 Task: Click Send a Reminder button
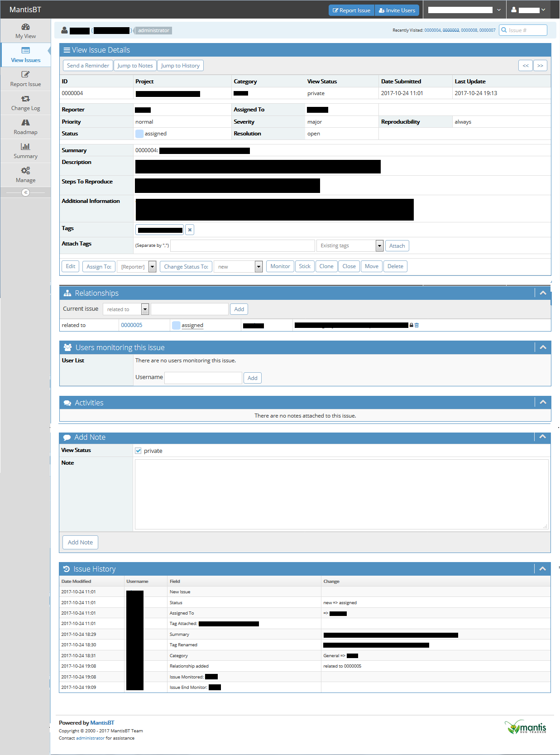pos(88,66)
